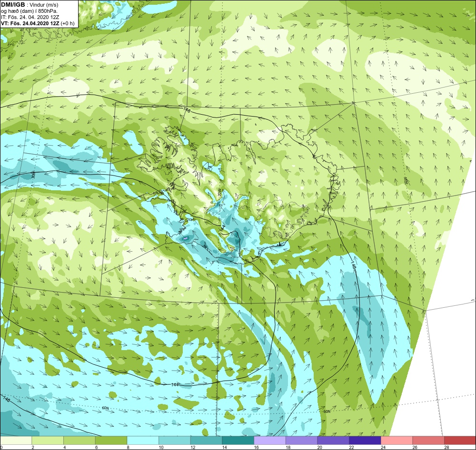Click the 6–8 m/s darker green swatch
The image size is (476, 450).
111,440
